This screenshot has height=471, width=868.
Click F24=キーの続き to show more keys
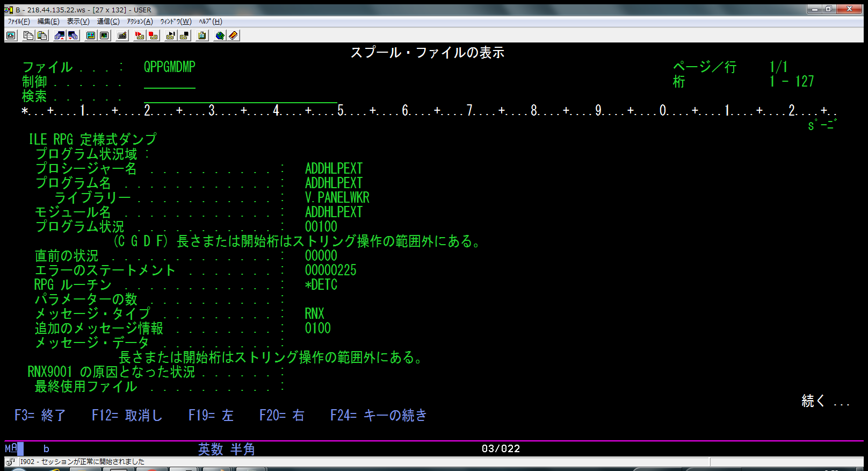click(x=378, y=415)
